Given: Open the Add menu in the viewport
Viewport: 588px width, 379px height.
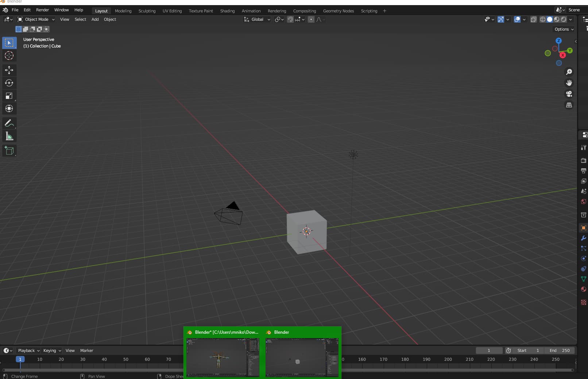Looking at the screenshot, I should pyautogui.click(x=95, y=19).
